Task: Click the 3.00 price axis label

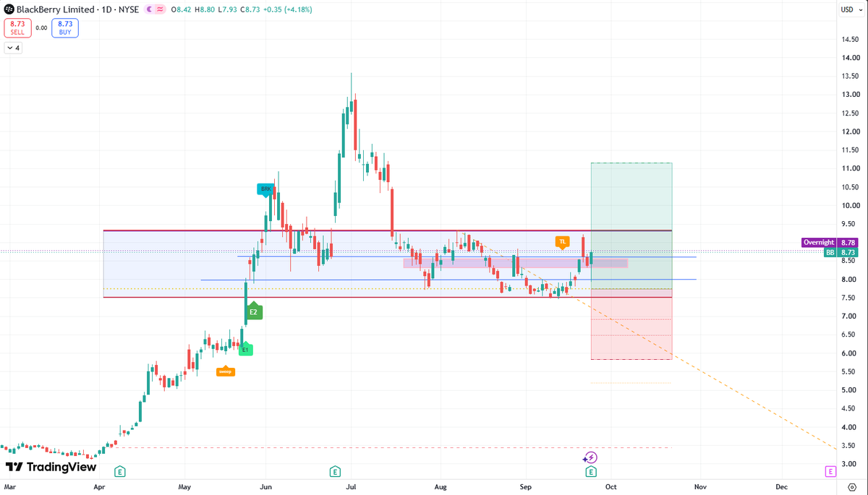Action: point(850,464)
